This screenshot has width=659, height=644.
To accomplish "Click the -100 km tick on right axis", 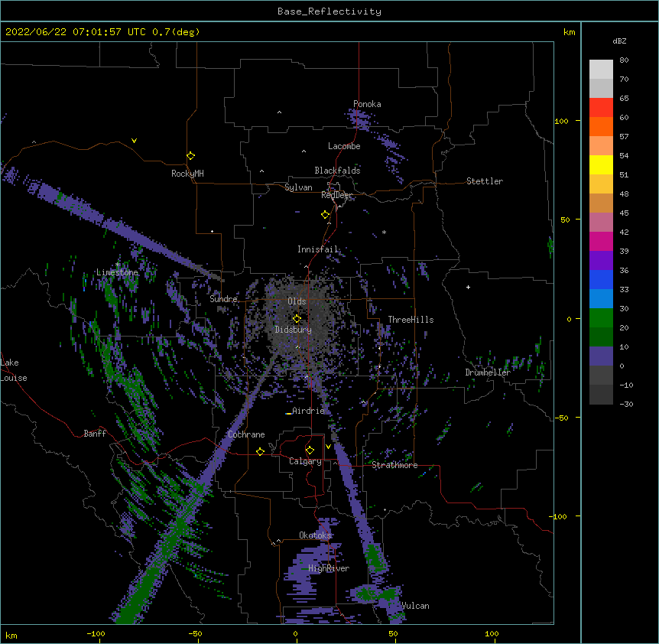I will 559,516.
